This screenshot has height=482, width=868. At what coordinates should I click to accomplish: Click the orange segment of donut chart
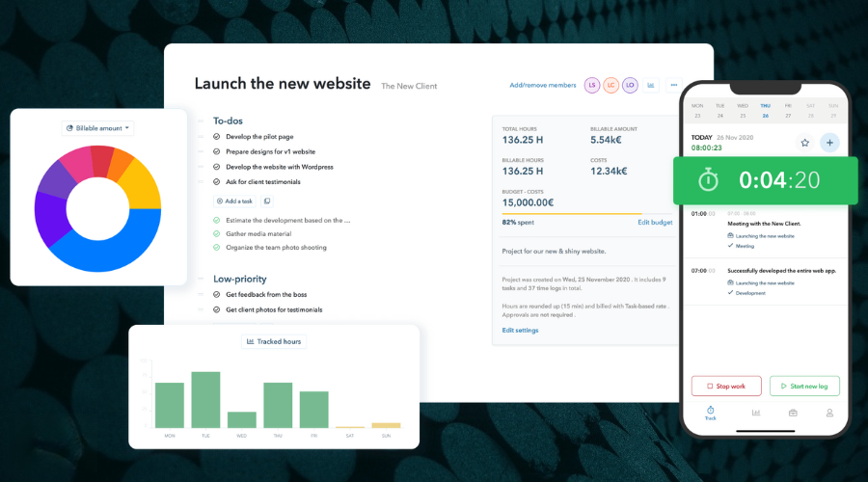119,164
